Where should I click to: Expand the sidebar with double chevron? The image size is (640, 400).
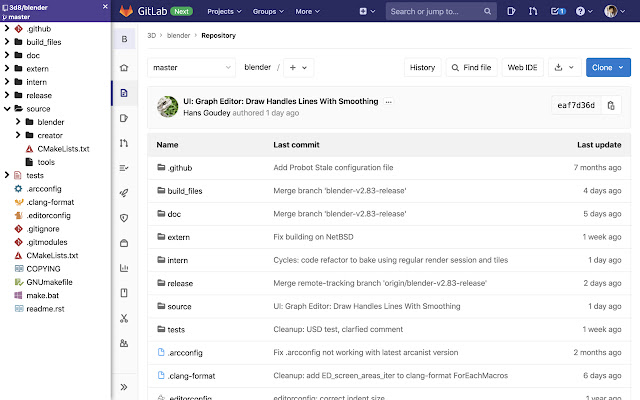(x=124, y=387)
